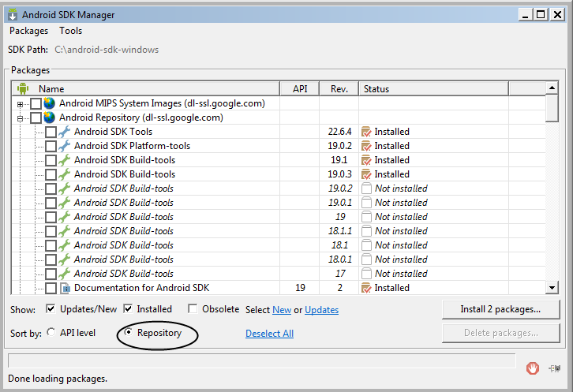Click the scrollbar up arrow in packages list
Viewport: 573px width, 392px height.
(552, 88)
